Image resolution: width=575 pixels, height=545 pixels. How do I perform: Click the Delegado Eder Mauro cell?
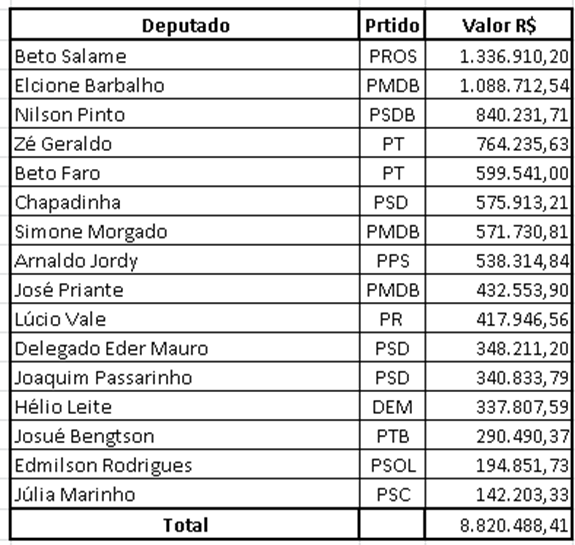coord(185,348)
